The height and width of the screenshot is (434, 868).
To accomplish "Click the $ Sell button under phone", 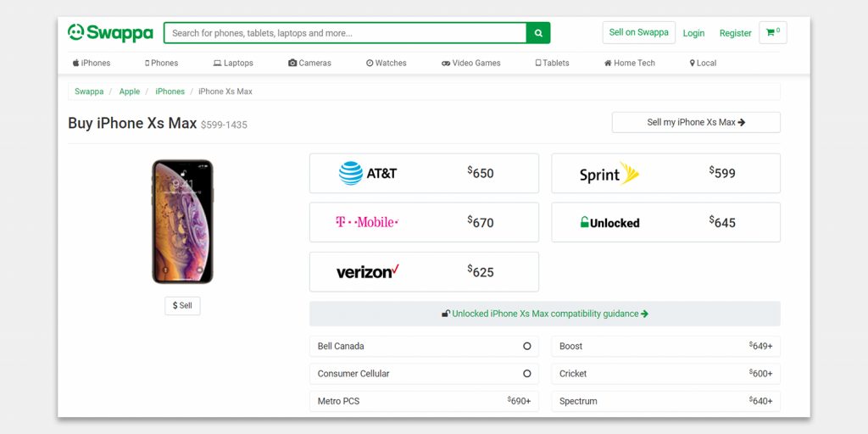I will click(x=183, y=305).
